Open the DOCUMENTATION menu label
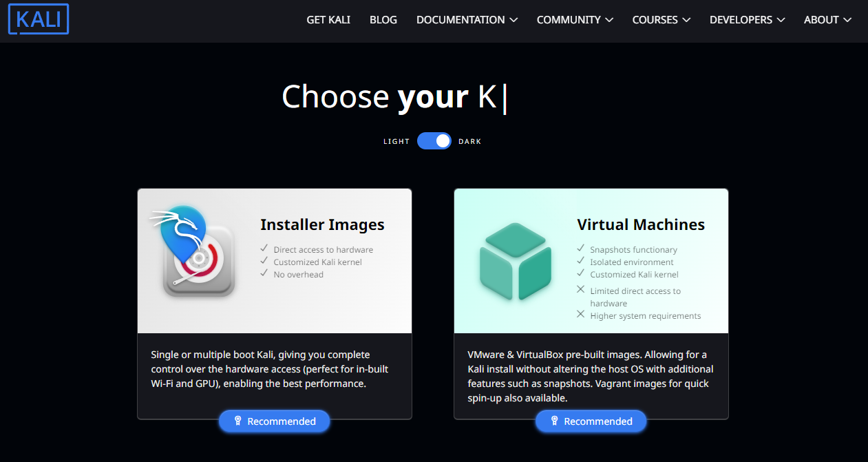The image size is (868, 462). 461,20
